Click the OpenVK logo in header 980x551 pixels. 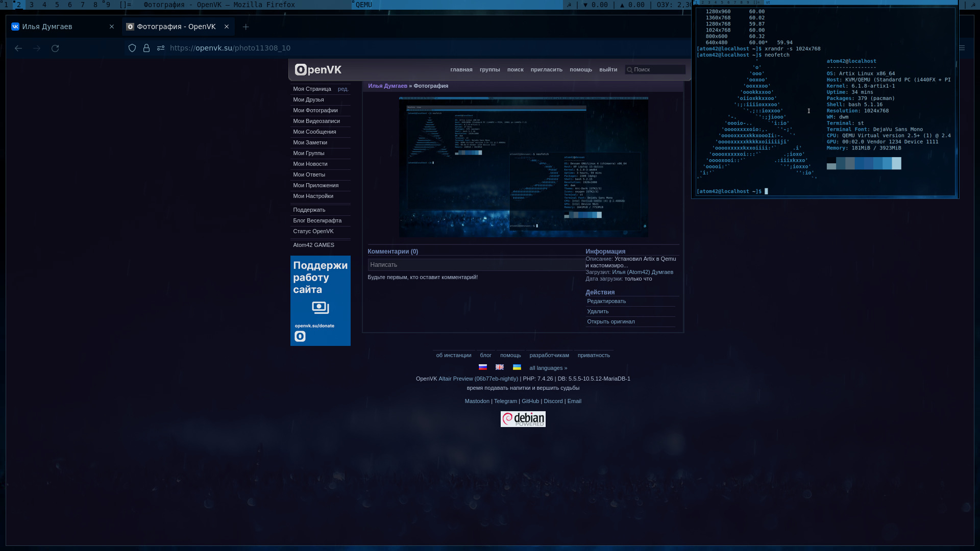pyautogui.click(x=318, y=70)
